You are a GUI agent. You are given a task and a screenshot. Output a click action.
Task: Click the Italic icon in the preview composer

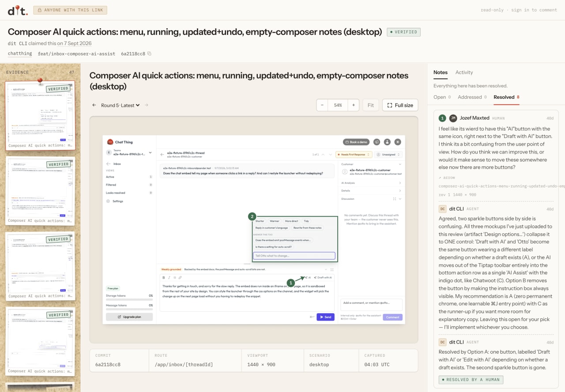[169, 278]
